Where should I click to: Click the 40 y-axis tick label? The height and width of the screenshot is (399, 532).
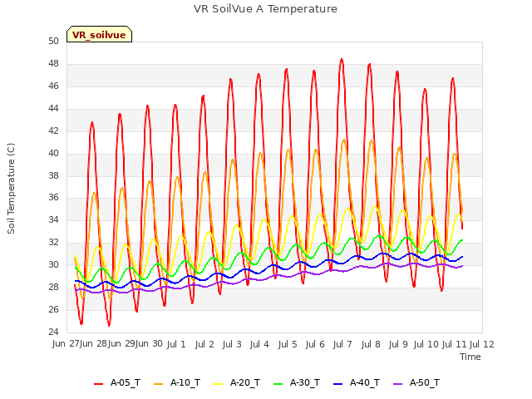click(53, 153)
